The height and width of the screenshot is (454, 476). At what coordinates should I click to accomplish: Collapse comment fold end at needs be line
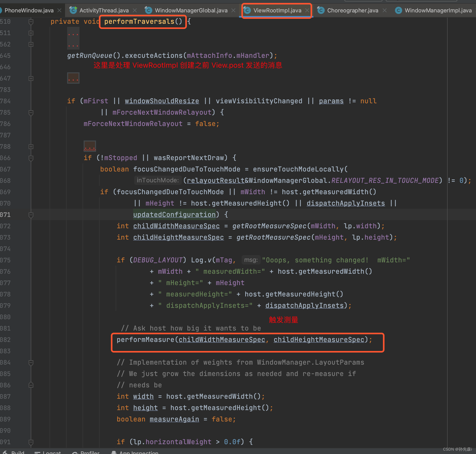coord(31,385)
